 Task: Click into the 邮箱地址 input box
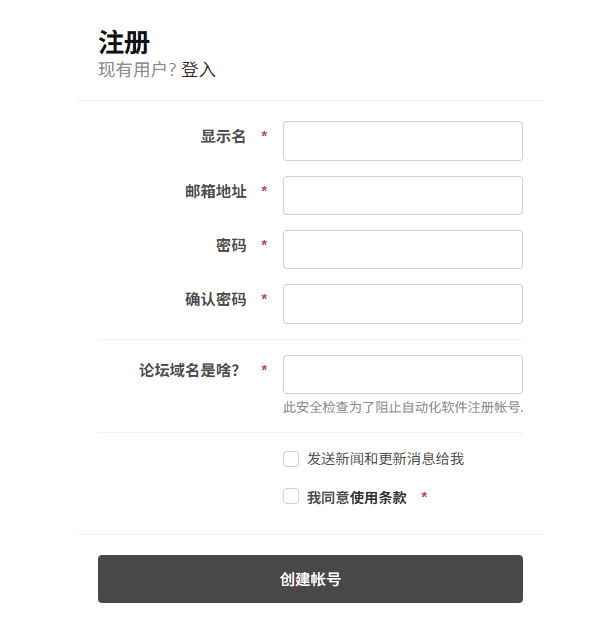(x=402, y=195)
